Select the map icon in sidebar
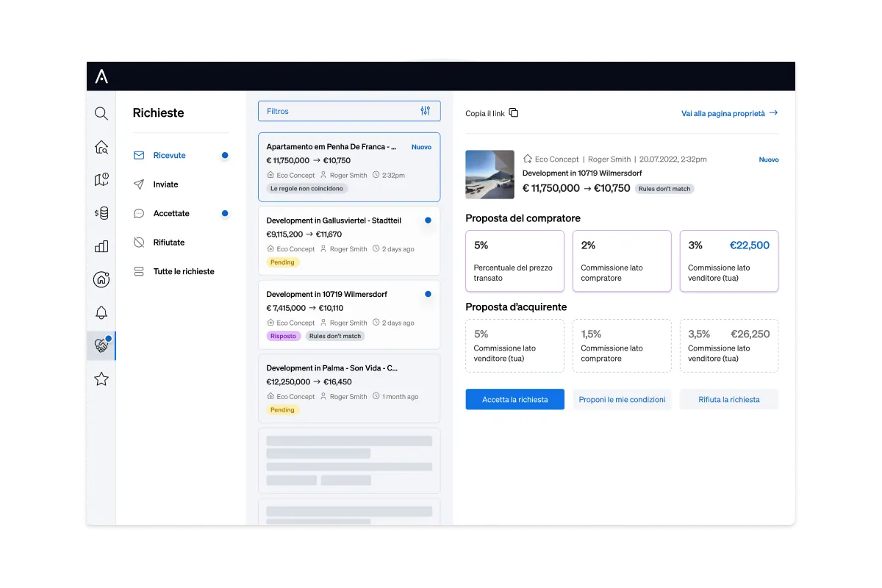 point(101,180)
